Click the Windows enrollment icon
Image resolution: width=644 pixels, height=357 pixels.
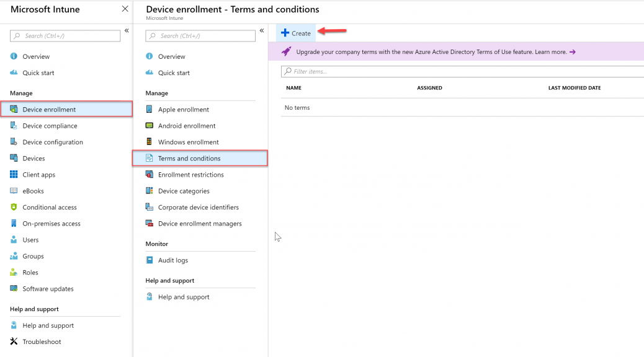(150, 142)
